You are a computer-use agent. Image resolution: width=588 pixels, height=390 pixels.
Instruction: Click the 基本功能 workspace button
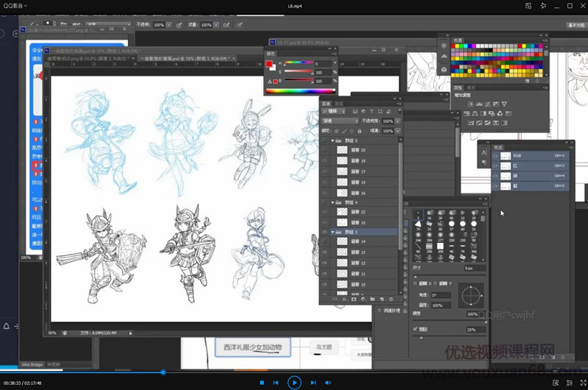[x=575, y=25]
